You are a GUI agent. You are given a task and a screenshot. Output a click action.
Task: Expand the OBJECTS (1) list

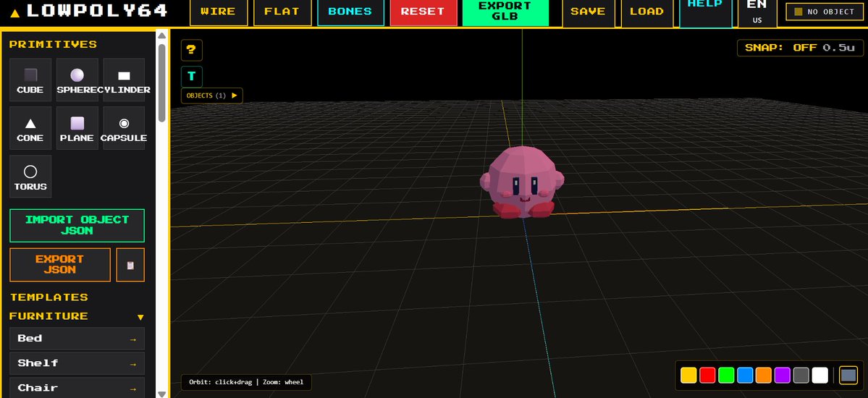(211, 96)
